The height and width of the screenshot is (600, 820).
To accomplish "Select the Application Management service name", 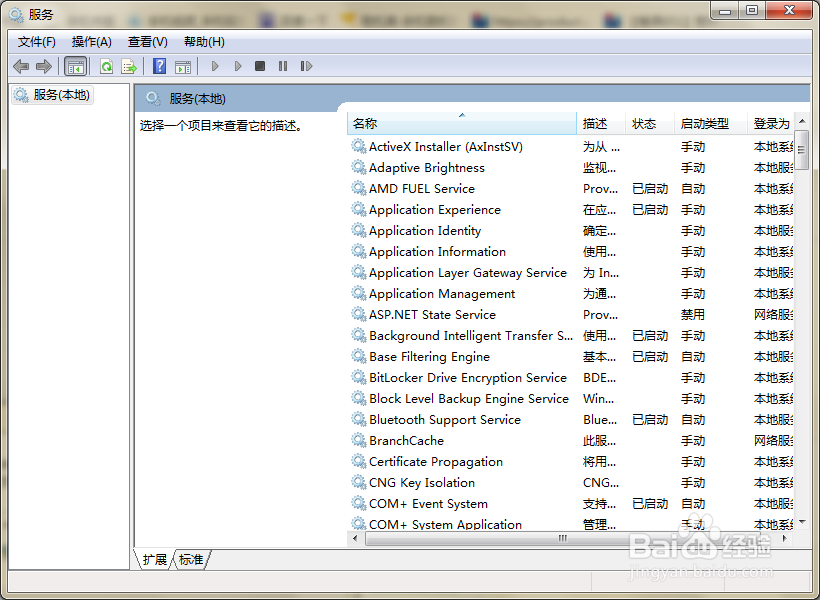I will tap(442, 294).
